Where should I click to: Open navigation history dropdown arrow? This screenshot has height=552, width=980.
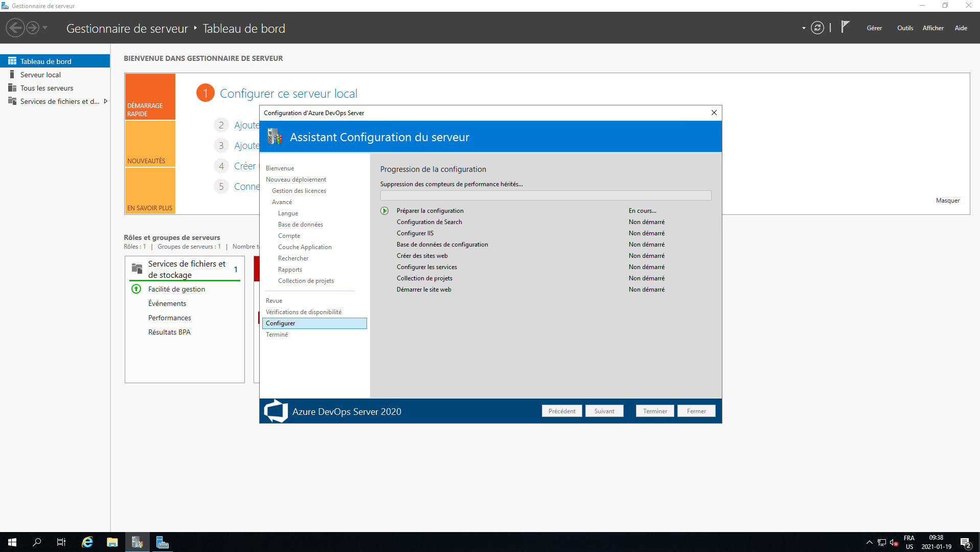(45, 28)
